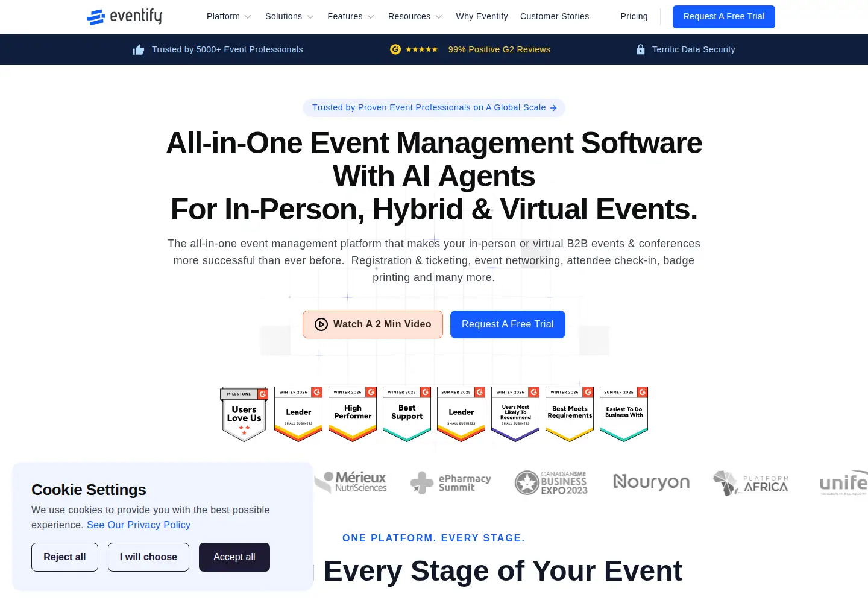Click 99% Positive G2 Reviews text
The image size is (868, 603).
(499, 49)
